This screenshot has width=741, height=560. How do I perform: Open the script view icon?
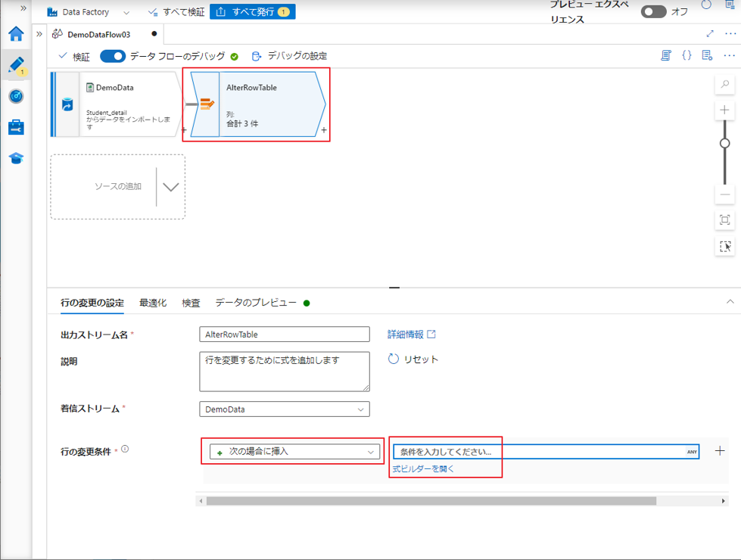pyautogui.click(x=666, y=56)
